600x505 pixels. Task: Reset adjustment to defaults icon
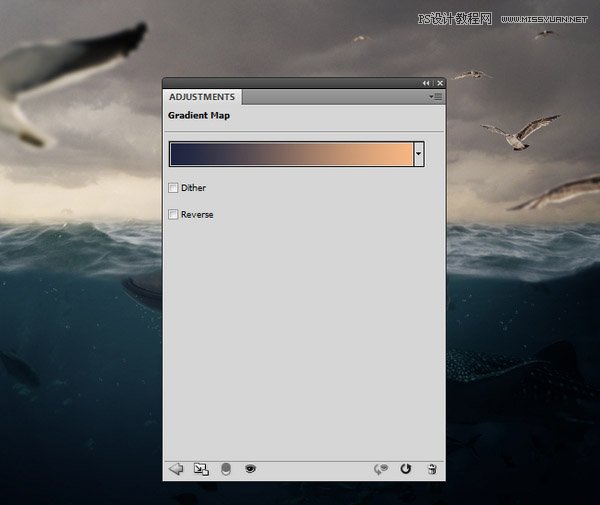pos(406,469)
